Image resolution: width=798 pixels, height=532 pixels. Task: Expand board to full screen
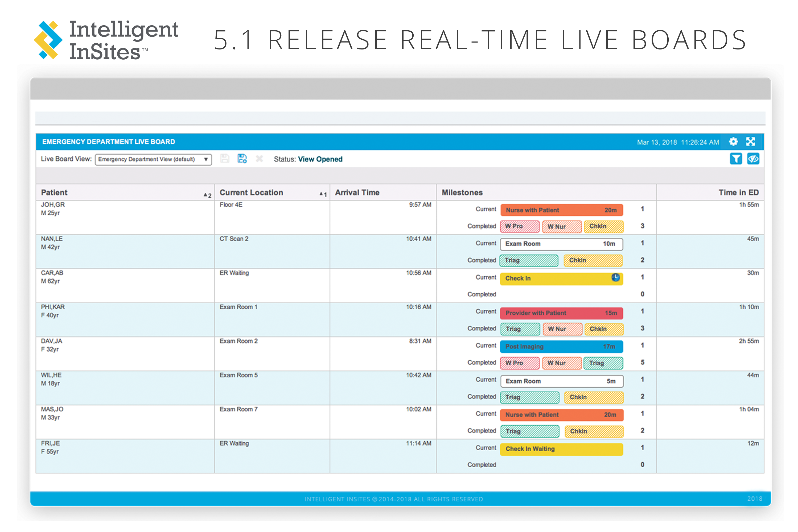tap(751, 142)
